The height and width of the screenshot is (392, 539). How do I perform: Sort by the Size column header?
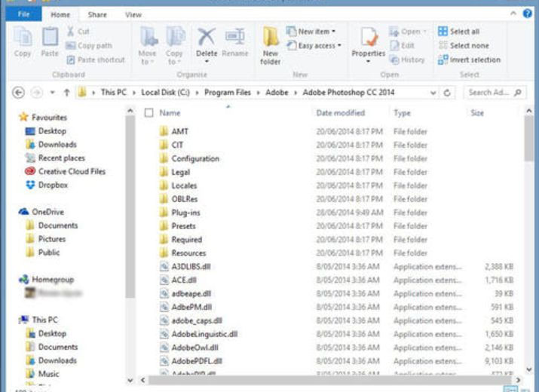[477, 113]
